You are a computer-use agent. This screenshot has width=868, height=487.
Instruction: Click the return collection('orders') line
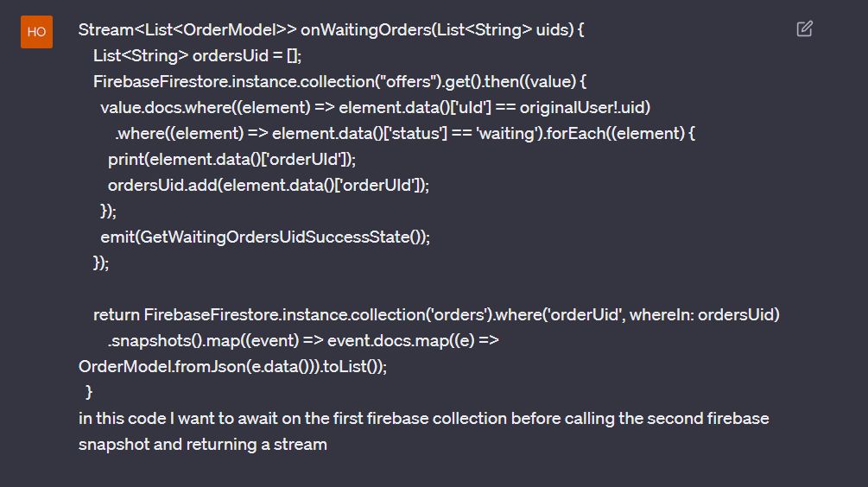click(x=436, y=315)
